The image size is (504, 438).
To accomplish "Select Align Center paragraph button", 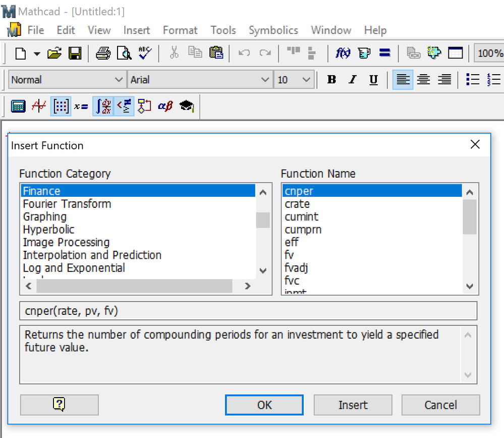I will 423,79.
